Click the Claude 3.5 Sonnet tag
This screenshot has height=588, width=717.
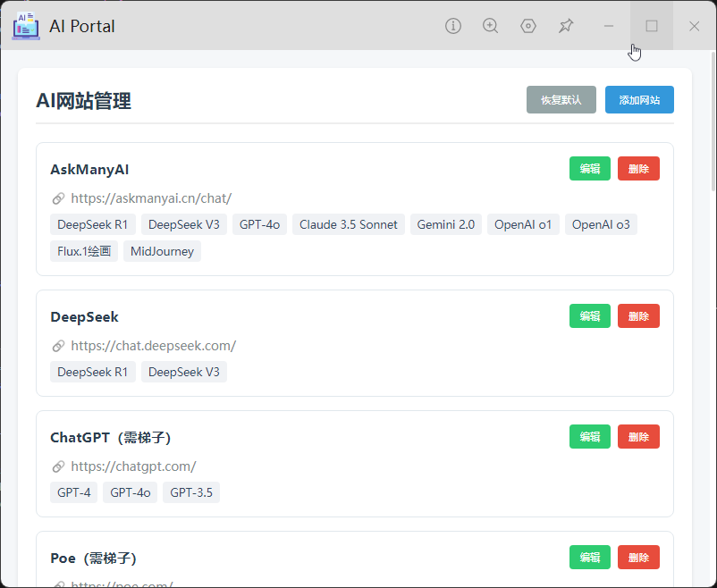[x=349, y=224]
